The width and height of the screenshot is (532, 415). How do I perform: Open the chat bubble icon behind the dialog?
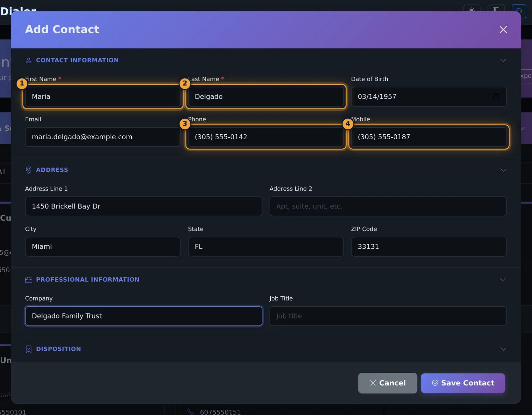[519, 11]
